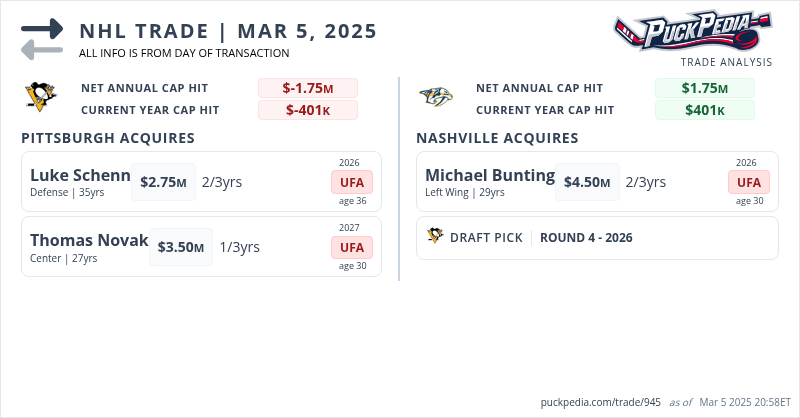This screenshot has height=418, width=800.
Task: Open Luke Schenn player name link
Action: [80, 176]
